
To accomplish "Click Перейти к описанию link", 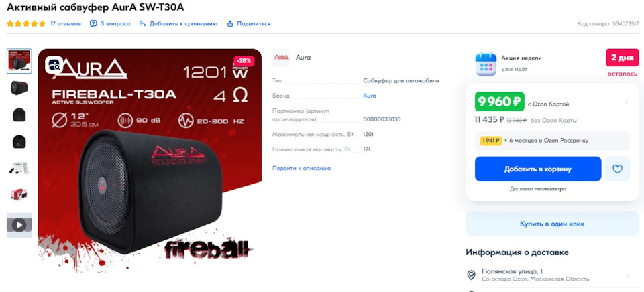I will click(x=301, y=168).
